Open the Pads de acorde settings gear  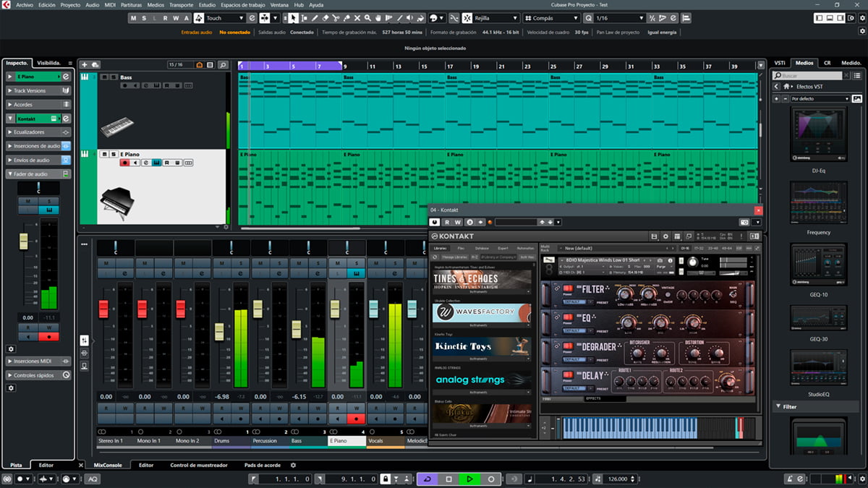(293, 465)
